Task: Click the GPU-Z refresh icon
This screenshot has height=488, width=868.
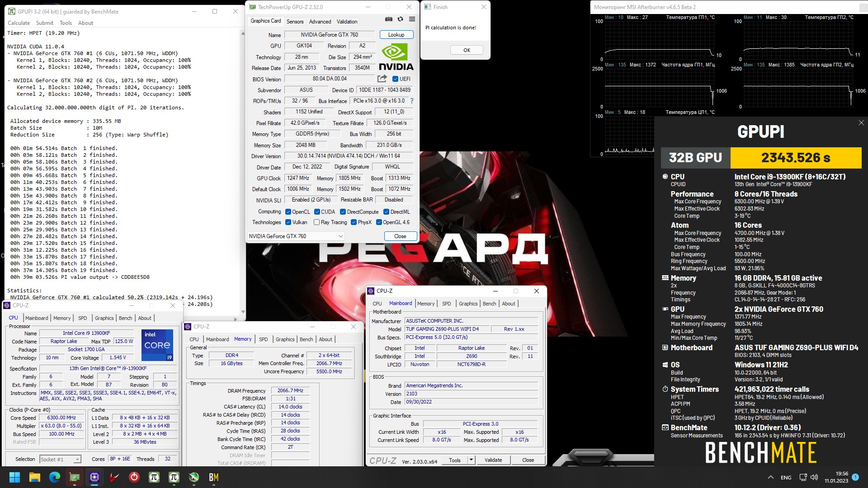Action: point(400,19)
